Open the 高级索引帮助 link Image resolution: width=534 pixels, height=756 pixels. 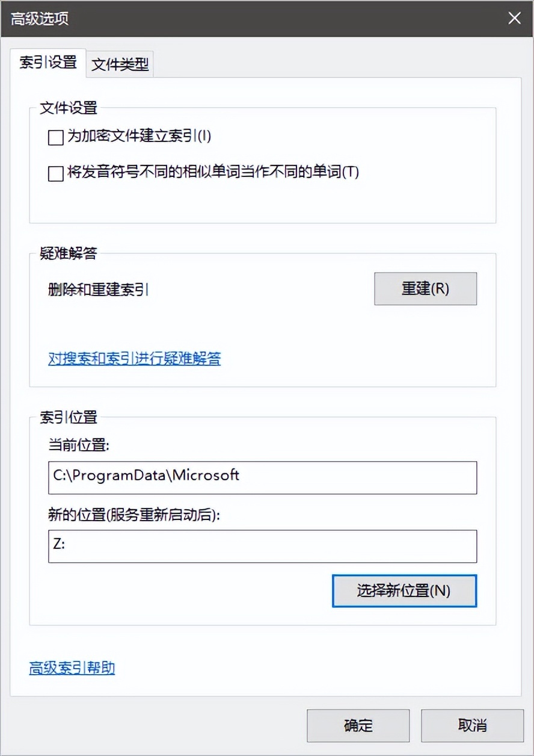pyautogui.click(x=72, y=668)
